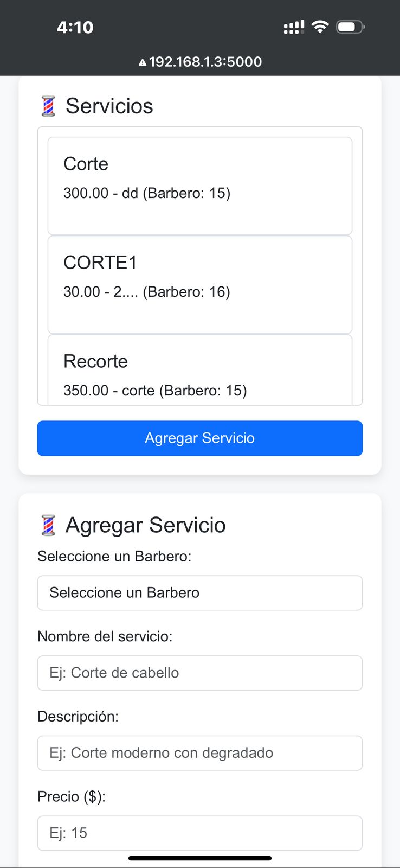Tap the 4:10 clock in status bar
The height and width of the screenshot is (868, 400).
pos(75,27)
